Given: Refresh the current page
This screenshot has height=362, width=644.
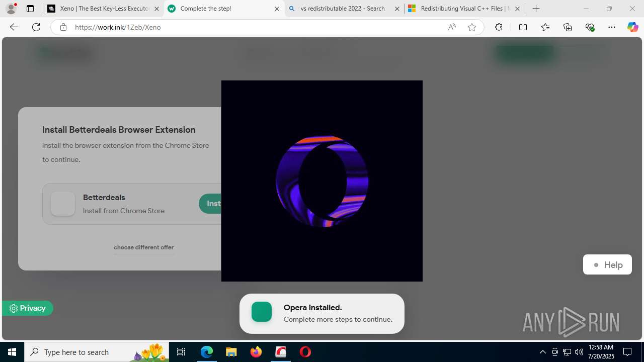Looking at the screenshot, I should 36,27.
